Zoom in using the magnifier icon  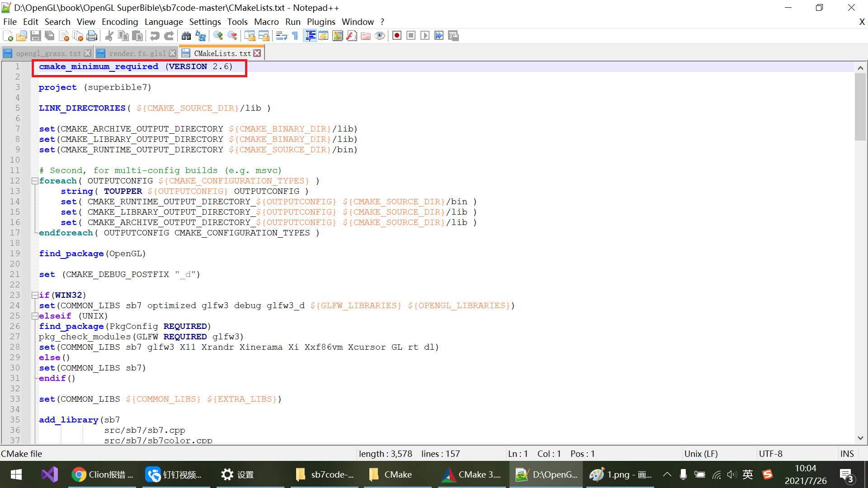tap(218, 36)
